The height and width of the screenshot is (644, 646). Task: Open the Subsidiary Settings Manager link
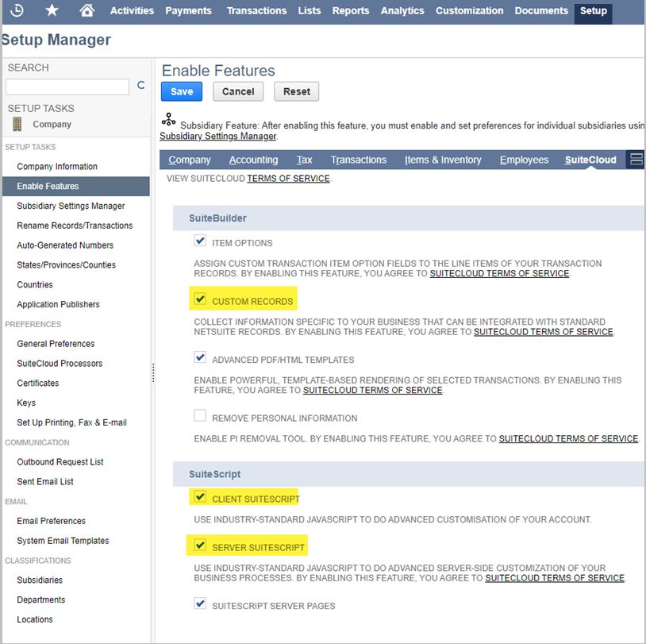pyautogui.click(x=217, y=136)
